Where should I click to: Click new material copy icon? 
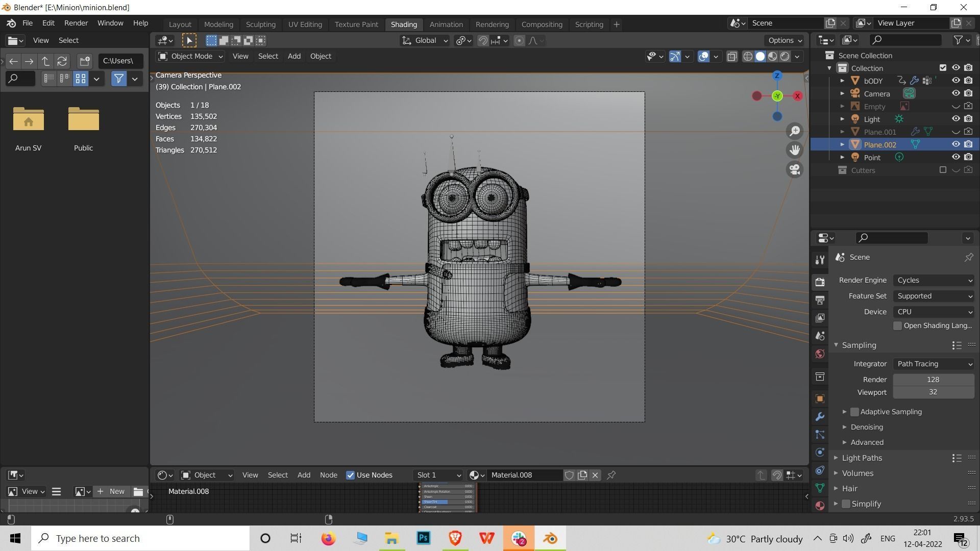point(582,475)
